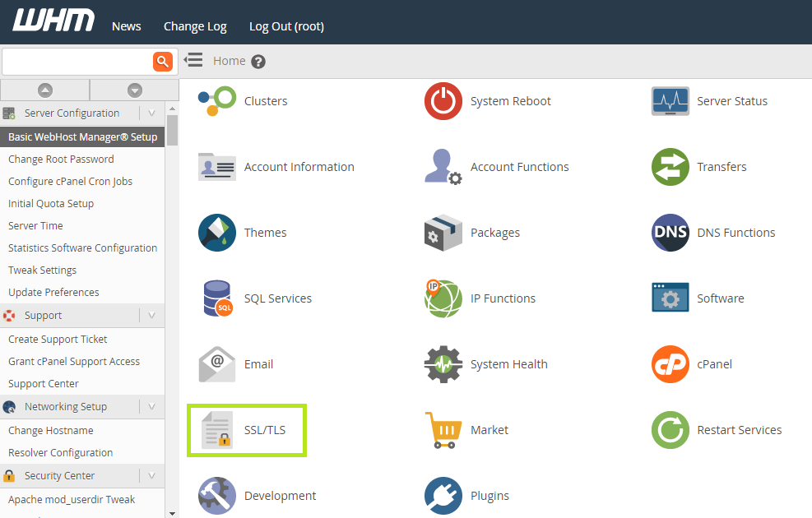The image size is (812, 518).
Task: Open the Home help question mark
Action: (258, 62)
